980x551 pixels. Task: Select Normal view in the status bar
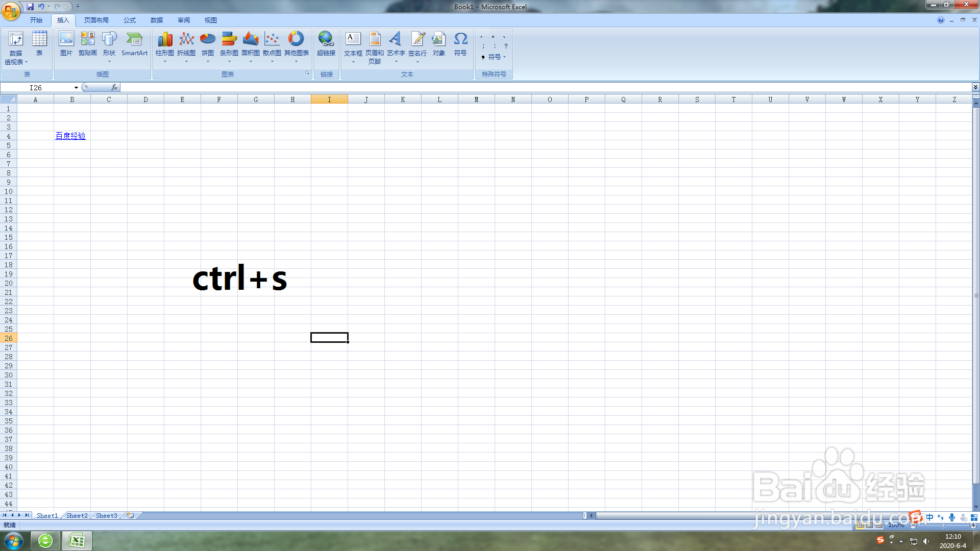(860, 525)
